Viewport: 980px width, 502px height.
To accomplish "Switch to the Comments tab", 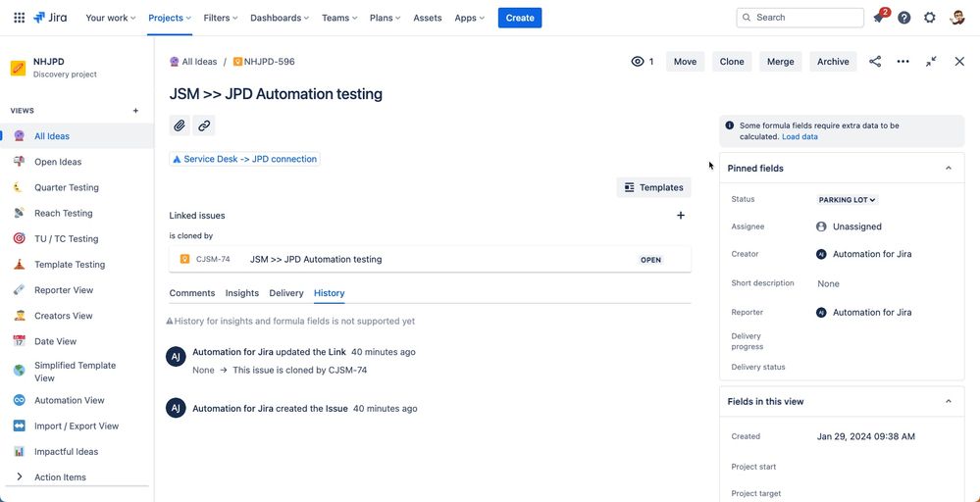I will pyautogui.click(x=192, y=293).
